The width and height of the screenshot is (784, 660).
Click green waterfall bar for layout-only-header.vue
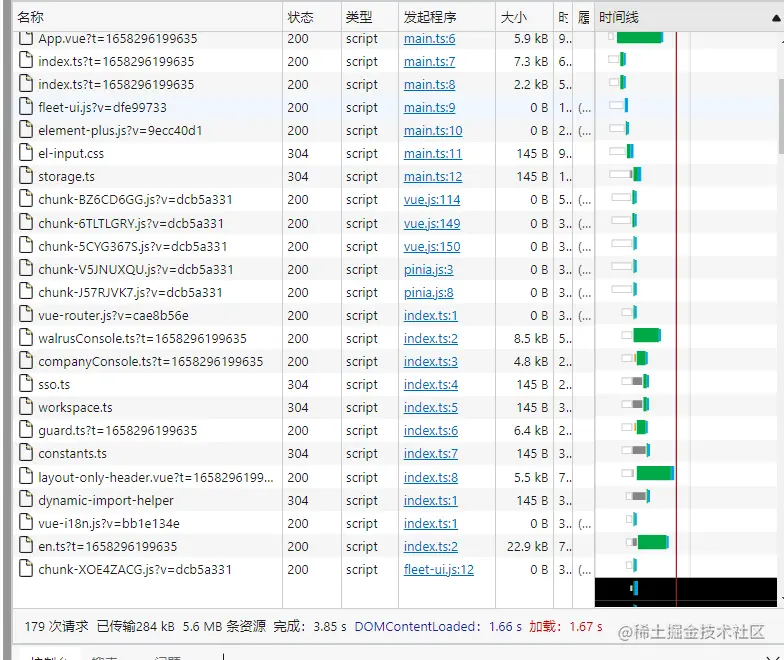[x=655, y=473]
